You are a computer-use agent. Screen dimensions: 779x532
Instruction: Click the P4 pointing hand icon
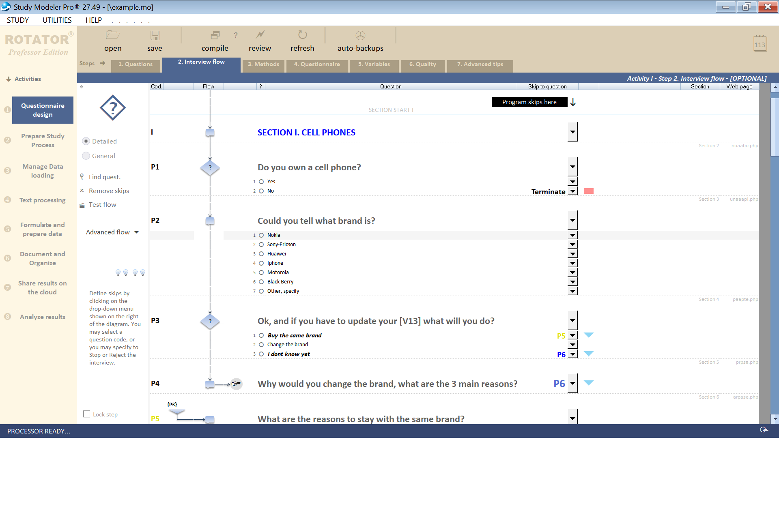click(236, 384)
